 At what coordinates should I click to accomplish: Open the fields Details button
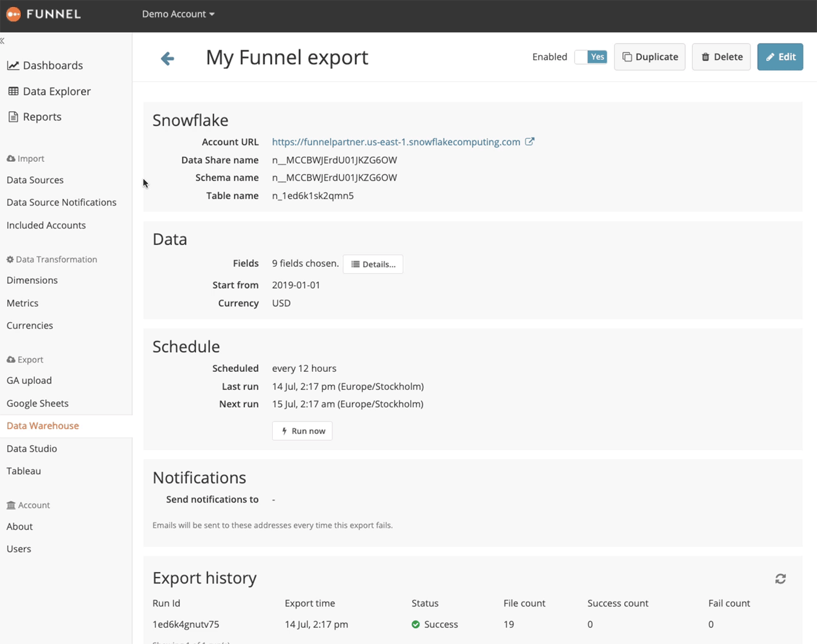373,264
